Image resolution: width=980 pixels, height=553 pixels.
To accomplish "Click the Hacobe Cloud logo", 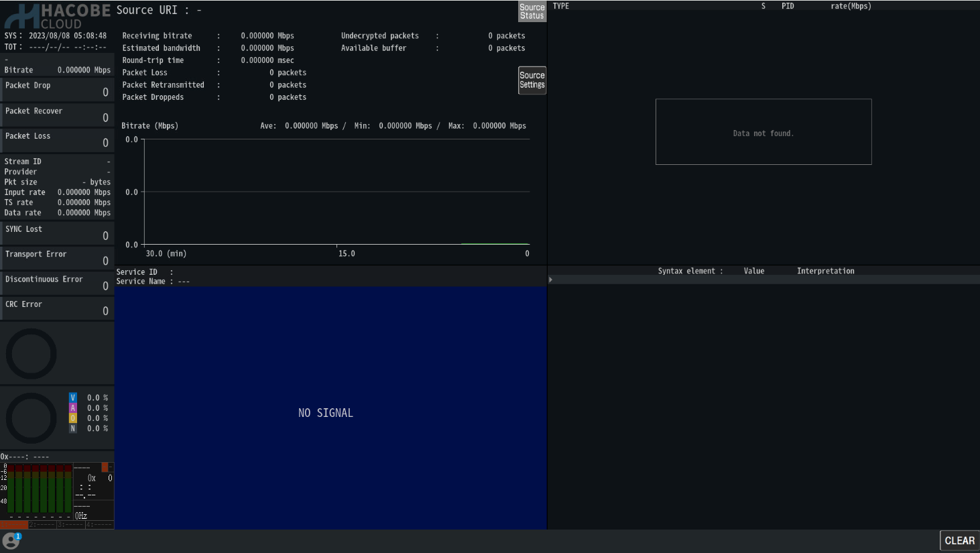I will click(x=56, y=16).
